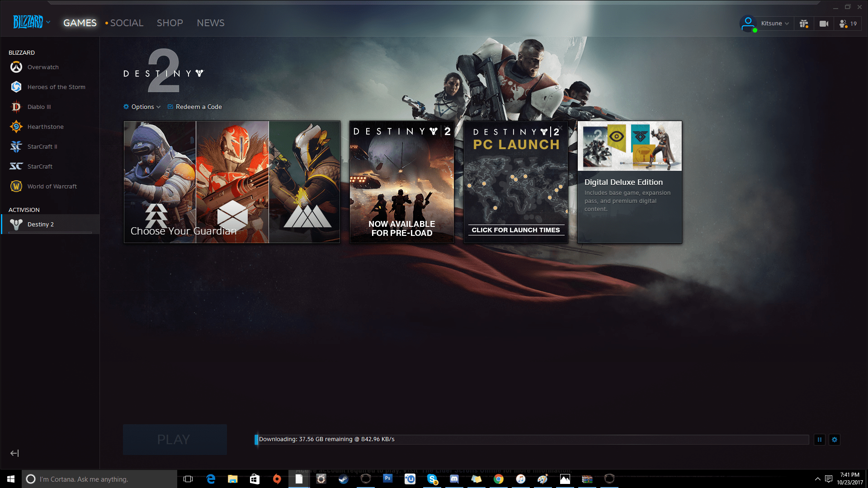Image resolution: width=868 pixels, height=488 pixels.
Task: Open download settings gear next to progress bar
Action: [835, 439]
